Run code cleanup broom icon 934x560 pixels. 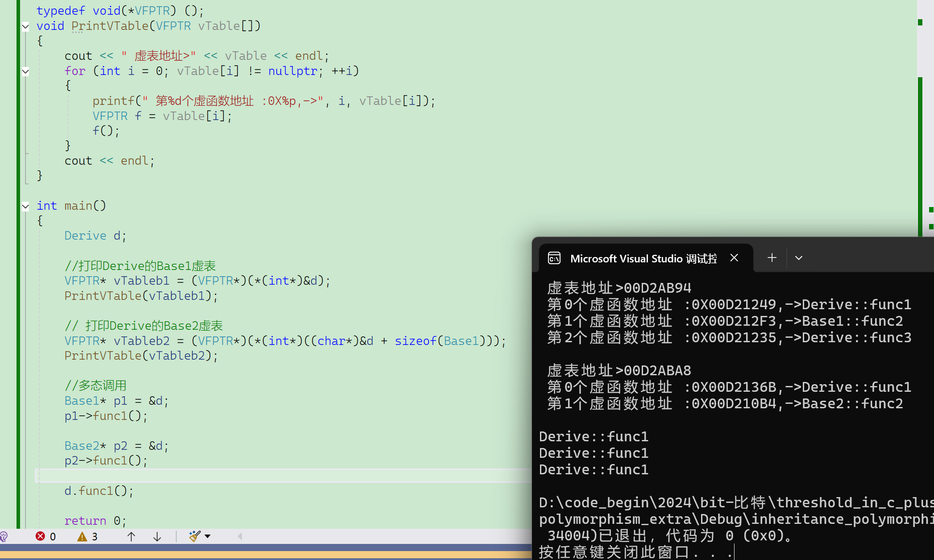(x=195, y=536)
